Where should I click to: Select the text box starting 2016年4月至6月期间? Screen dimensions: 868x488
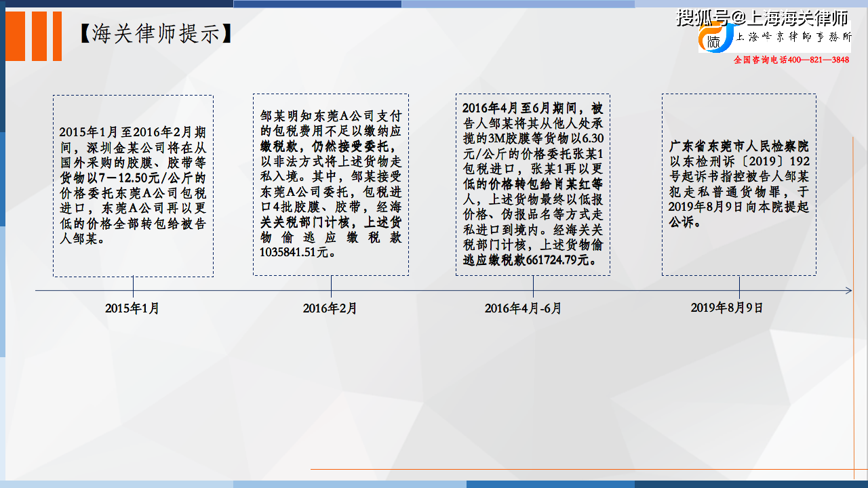pos(532,184)
